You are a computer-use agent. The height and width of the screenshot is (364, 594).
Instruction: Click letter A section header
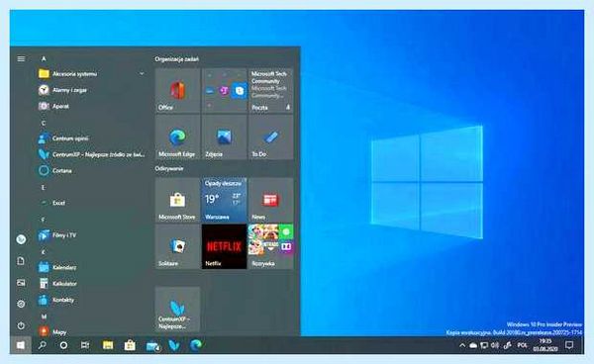[x=44, y=58]
